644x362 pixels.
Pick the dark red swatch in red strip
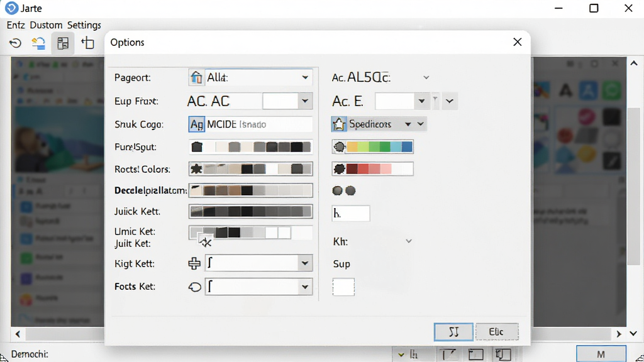tap(352, 168)
